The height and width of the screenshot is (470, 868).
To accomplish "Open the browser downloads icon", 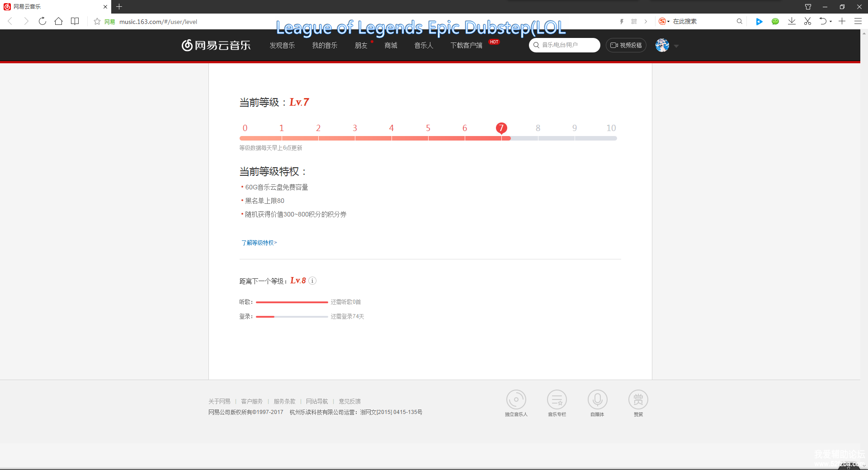I will tap(792, 21).
